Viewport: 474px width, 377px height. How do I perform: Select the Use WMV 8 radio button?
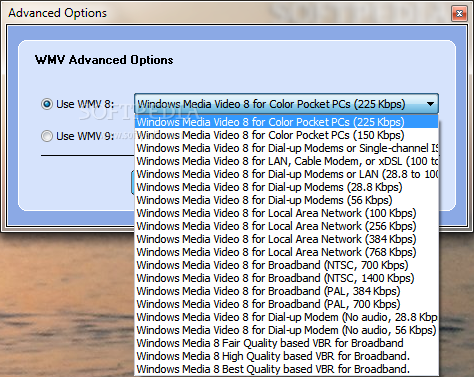click(x=47, y=104)
